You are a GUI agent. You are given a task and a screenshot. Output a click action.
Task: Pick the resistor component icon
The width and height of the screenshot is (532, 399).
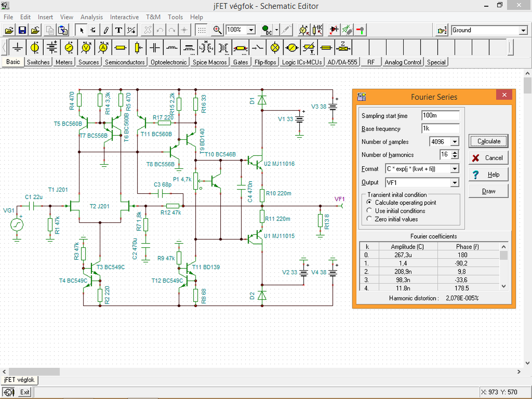pos(121,48)
